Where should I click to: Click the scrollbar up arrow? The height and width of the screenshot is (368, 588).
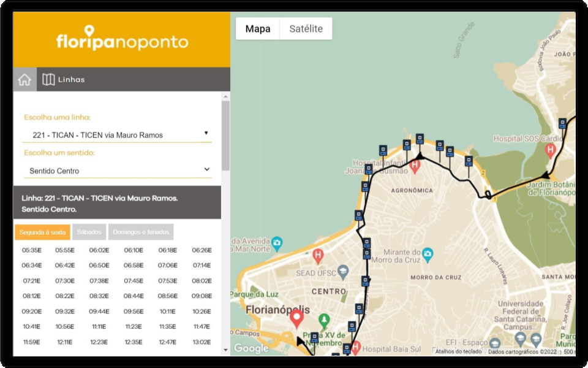(x=225, y=96)
